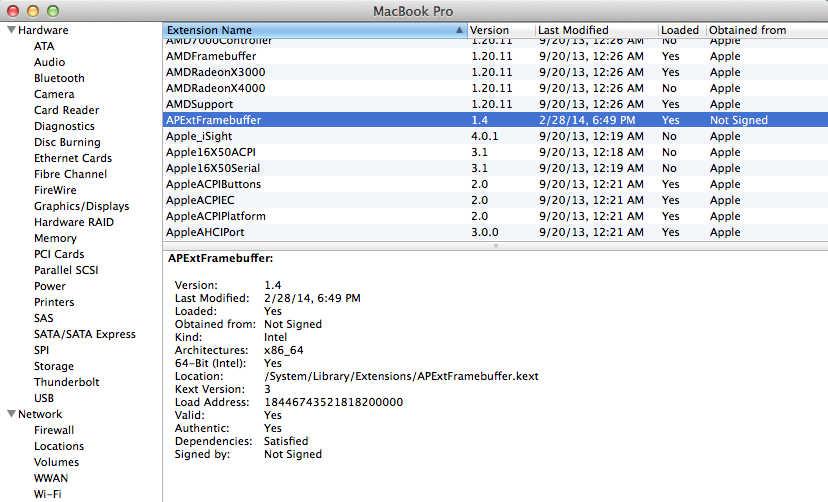This screenshot has width=828, height=502.
Task: Select the Network heading label
Action: (40, 414)
